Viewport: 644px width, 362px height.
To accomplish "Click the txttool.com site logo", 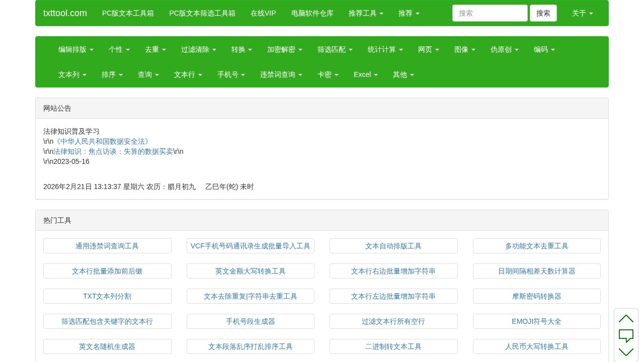I will (x=65, y=13).
